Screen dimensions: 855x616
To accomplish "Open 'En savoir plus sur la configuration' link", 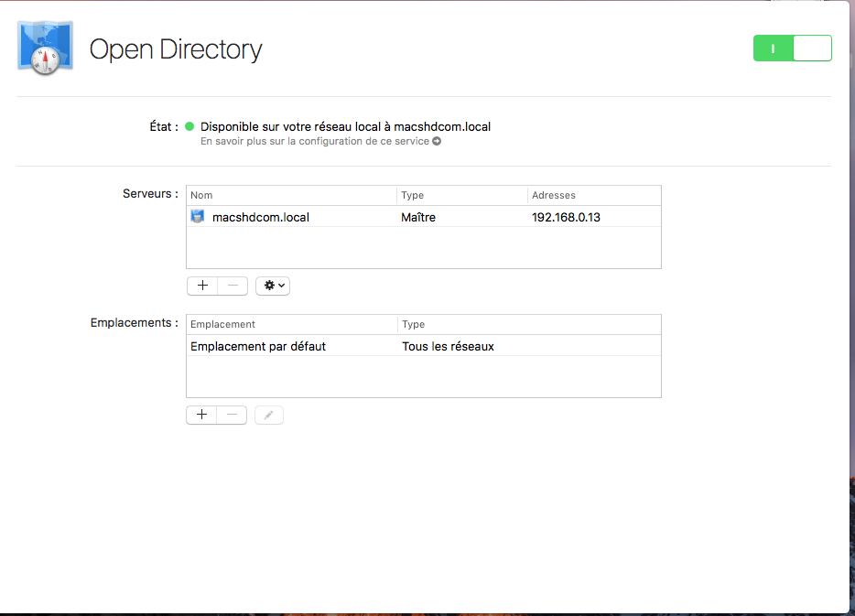I will click(316, 141).
